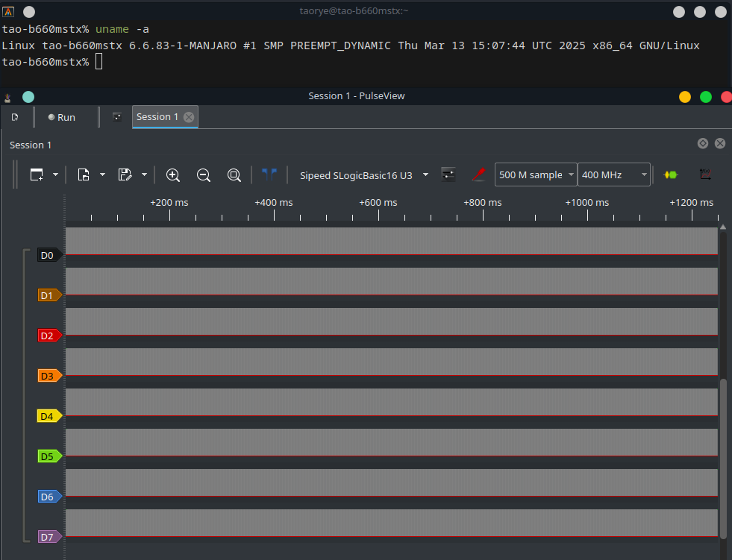The height and width of the screenshot is (560, 732).
Task: Click the zoom-to-fit icon
Action: [x=234, y=175]
